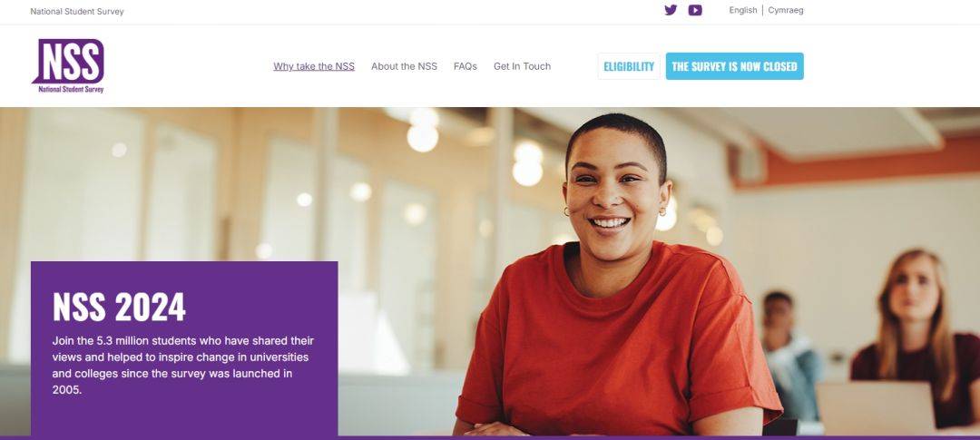
Task: Click the purple NSS logo
Action: click(68, 65)
